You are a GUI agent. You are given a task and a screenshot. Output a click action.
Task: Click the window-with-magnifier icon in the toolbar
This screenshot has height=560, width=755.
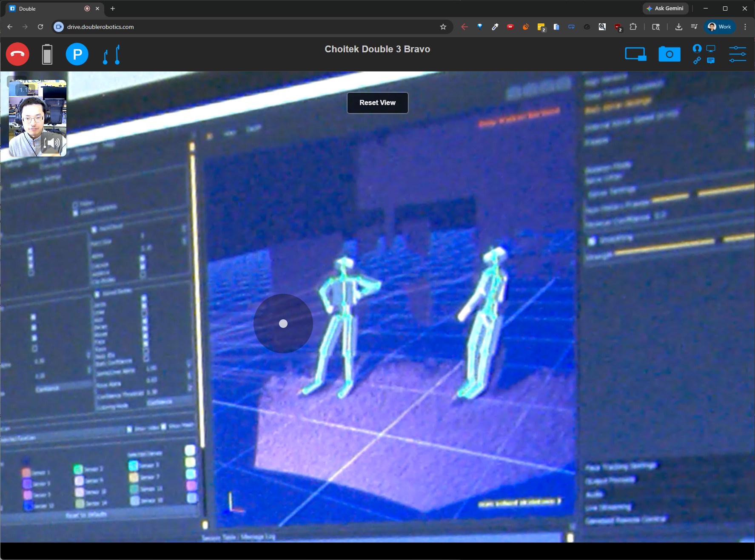point(656,27)
